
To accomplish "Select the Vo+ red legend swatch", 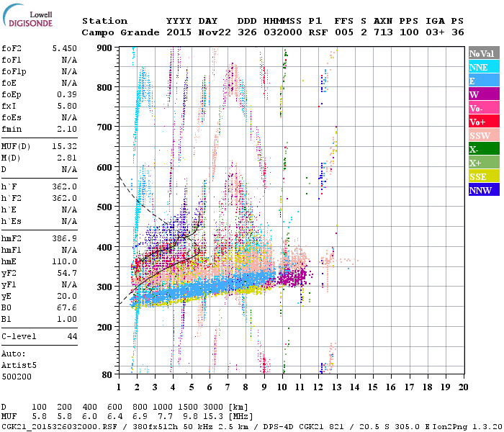I will coord(484,122).
